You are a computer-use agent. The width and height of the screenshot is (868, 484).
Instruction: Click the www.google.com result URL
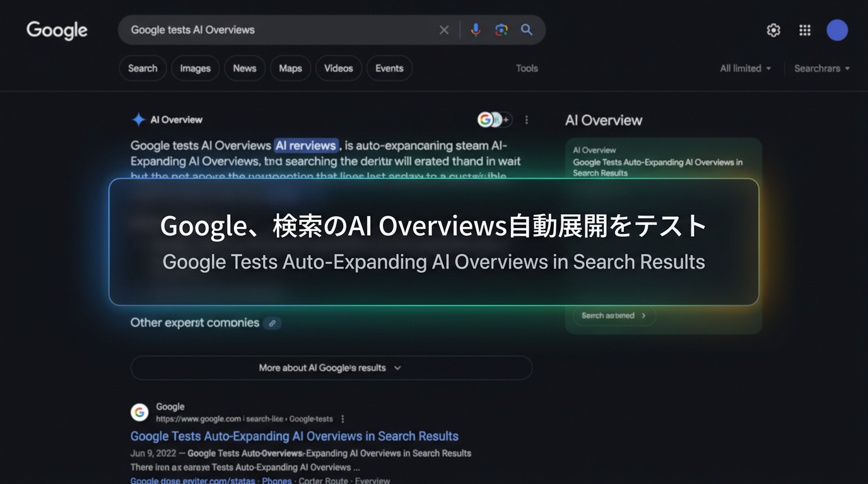coord(244,419)
